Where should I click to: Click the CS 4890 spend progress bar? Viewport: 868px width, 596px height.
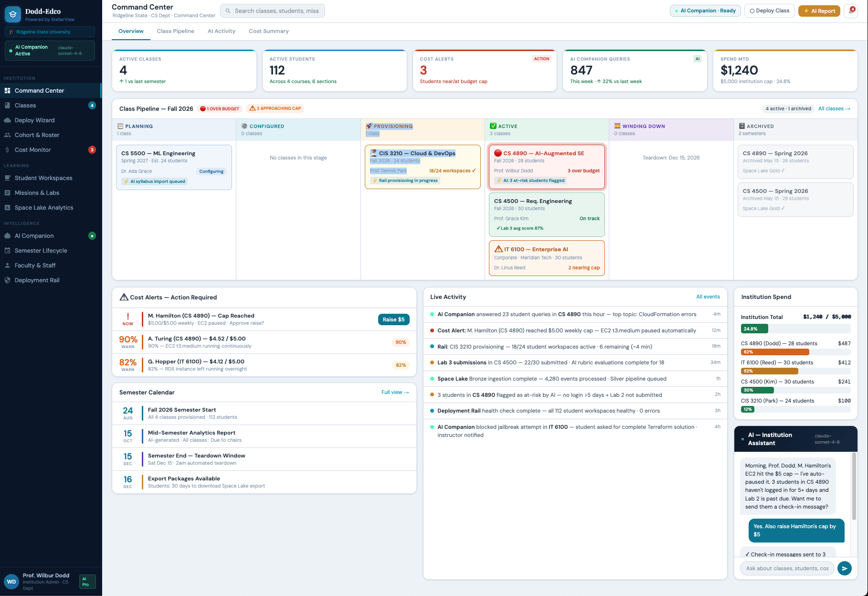795,352
